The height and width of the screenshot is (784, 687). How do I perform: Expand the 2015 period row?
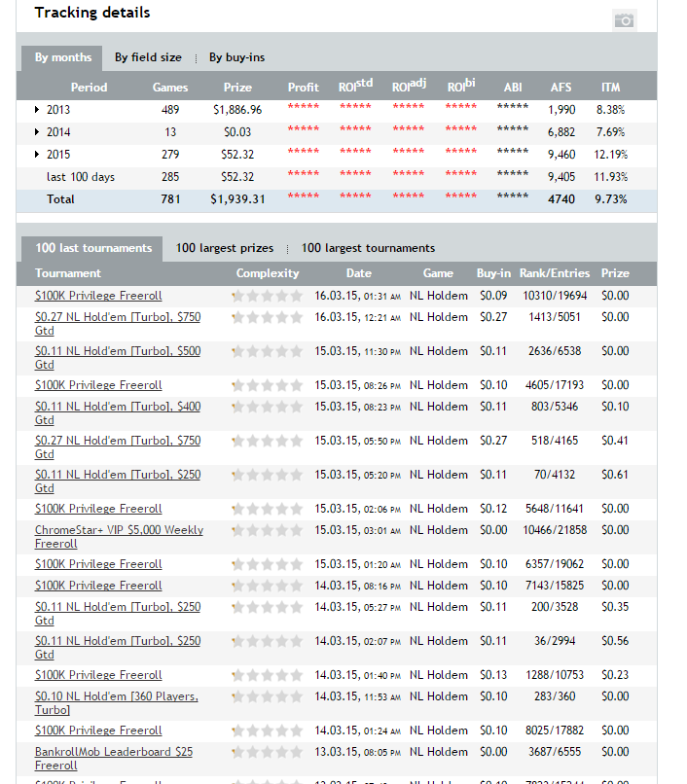37,155
